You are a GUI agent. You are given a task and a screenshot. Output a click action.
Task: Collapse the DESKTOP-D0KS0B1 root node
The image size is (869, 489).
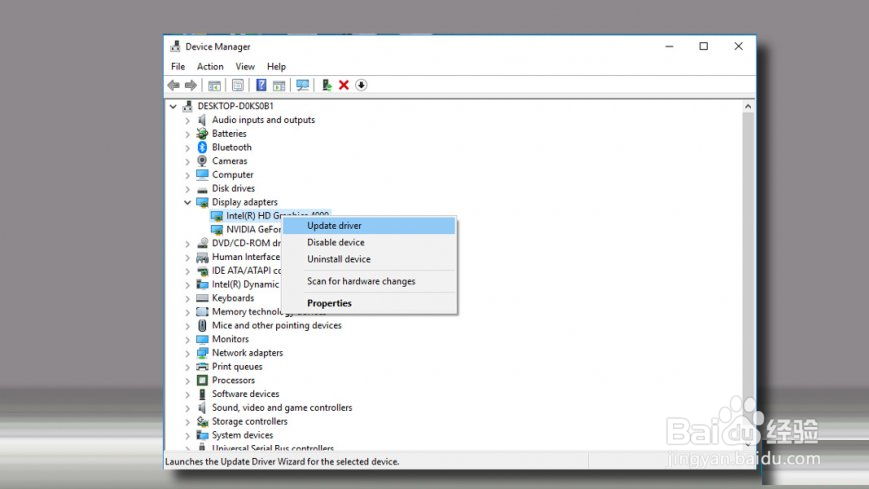click(173, 106)
